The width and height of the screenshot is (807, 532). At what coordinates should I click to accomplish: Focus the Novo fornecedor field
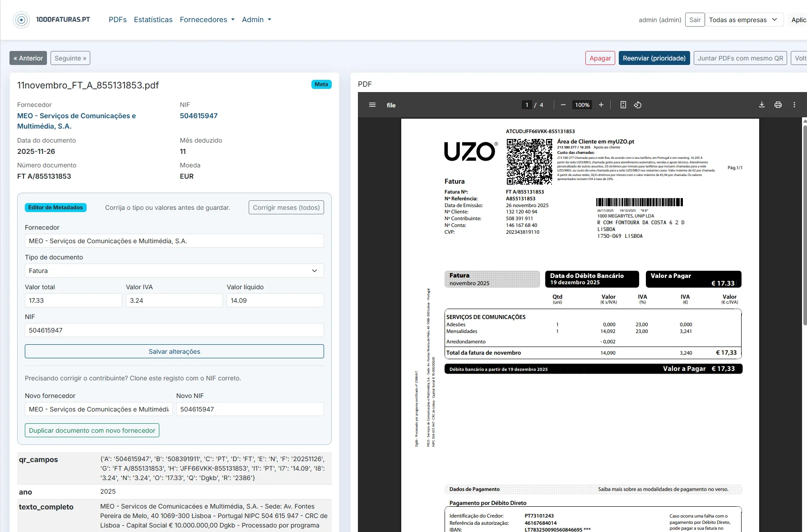(99, 409)
